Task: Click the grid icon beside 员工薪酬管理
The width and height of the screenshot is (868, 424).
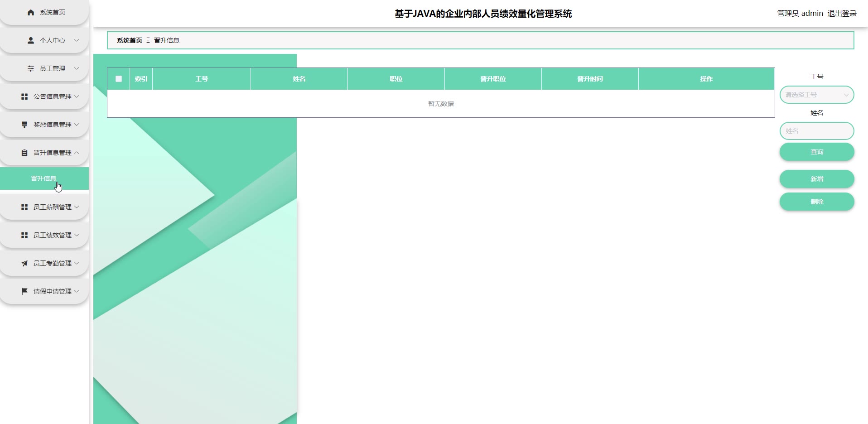Action: pyautogui.click(x=24, y=207)
